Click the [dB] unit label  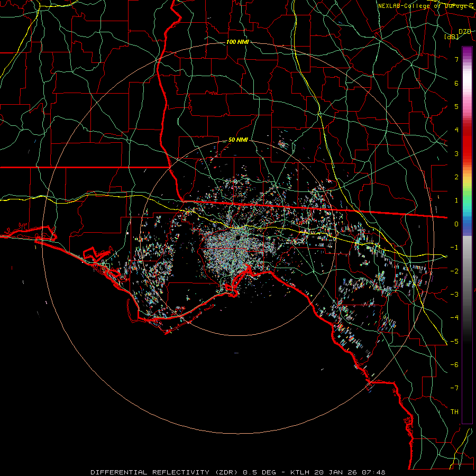[x=452, y=37]
